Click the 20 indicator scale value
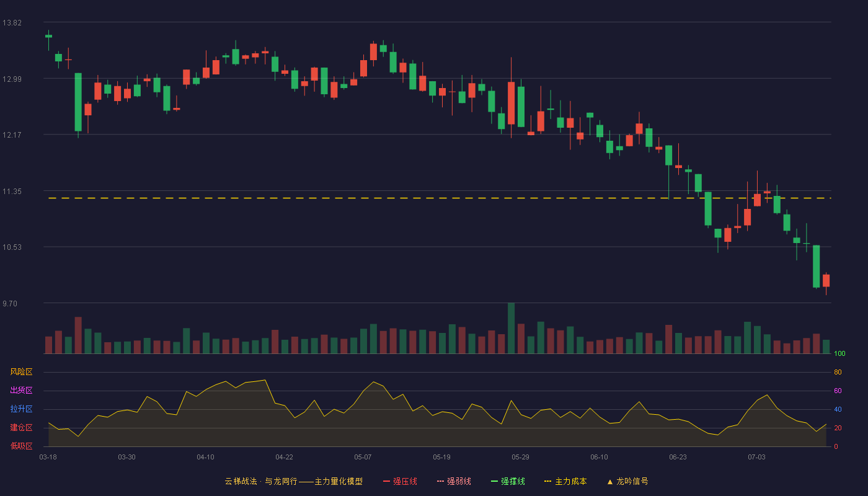Image resolution: width=868 pixels, height=496 pixels. (x=838, y=428)
